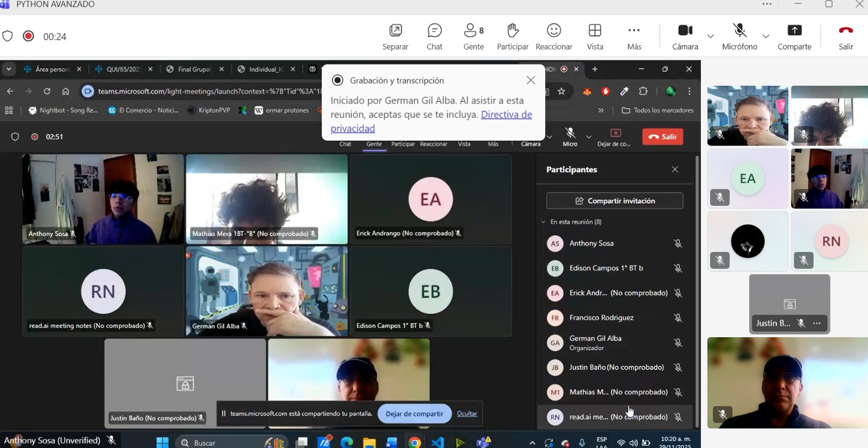Open the Separar pop-out option
868x448 pixels.
395,37
